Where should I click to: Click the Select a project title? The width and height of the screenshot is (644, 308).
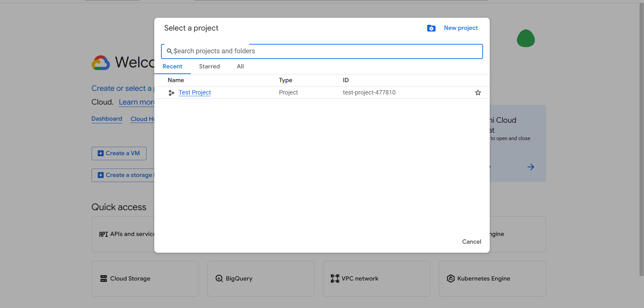click(191, 28)
